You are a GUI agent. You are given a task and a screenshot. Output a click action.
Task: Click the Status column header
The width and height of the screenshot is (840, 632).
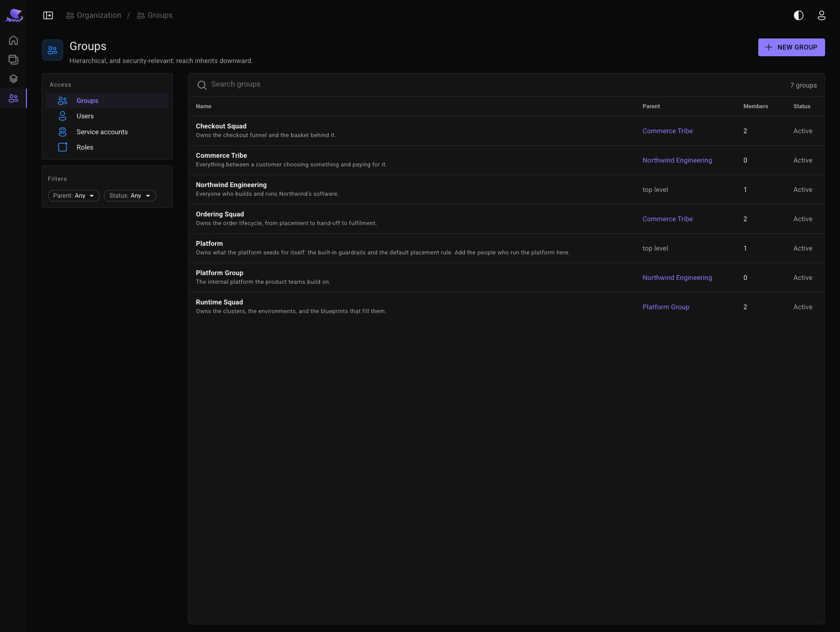click(802, 106)
